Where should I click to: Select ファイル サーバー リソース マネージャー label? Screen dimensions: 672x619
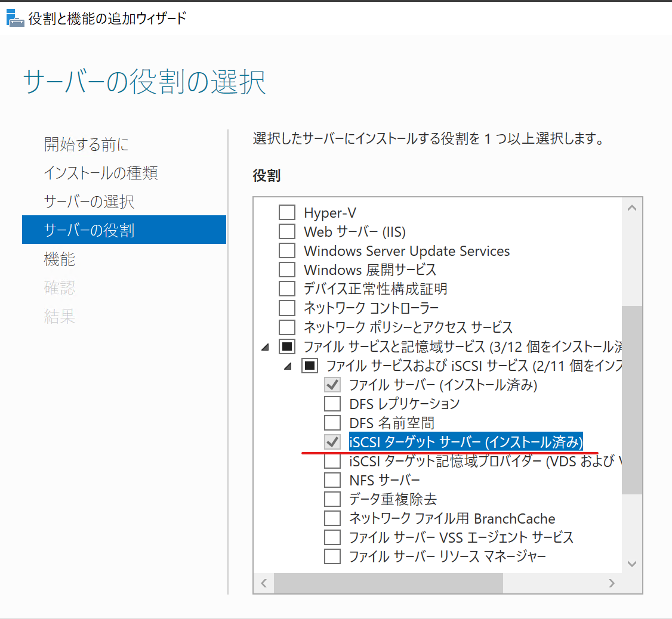(448, 556)
